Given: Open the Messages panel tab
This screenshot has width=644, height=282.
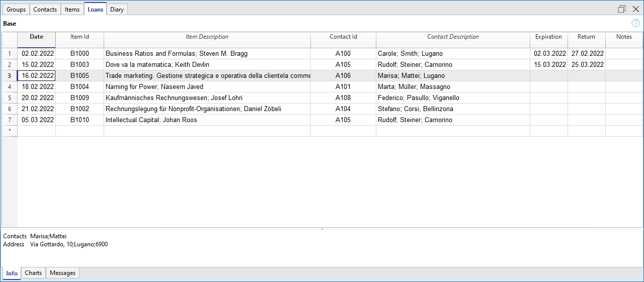Looking at the screenshot, I should coord(62,273).
